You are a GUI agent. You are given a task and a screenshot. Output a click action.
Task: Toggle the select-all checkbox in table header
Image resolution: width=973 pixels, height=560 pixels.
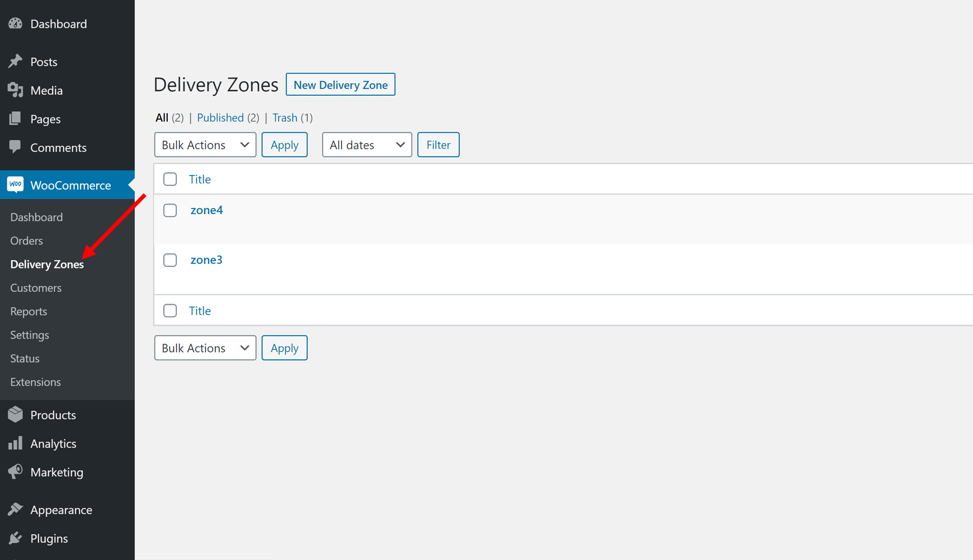(x=170, y=179)
